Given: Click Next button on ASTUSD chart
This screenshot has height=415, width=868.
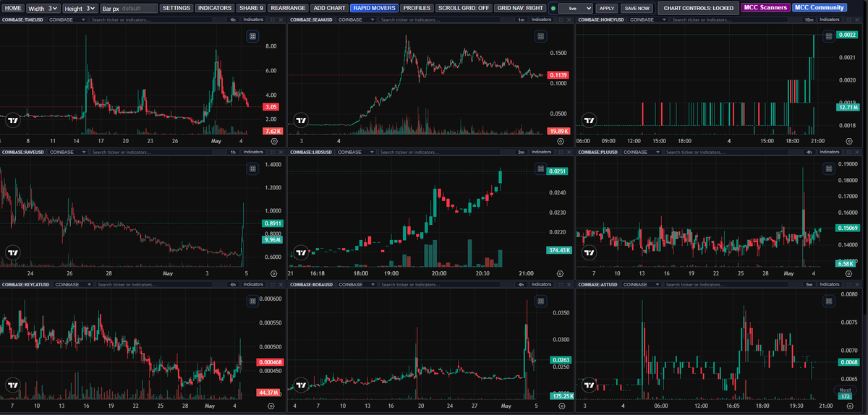Looking at the screenshot, I should pos(844,390).
